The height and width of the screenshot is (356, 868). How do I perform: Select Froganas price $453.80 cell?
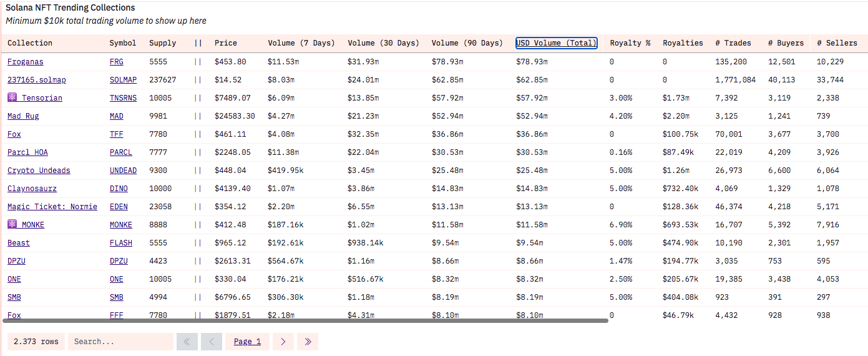pos(230,62)
